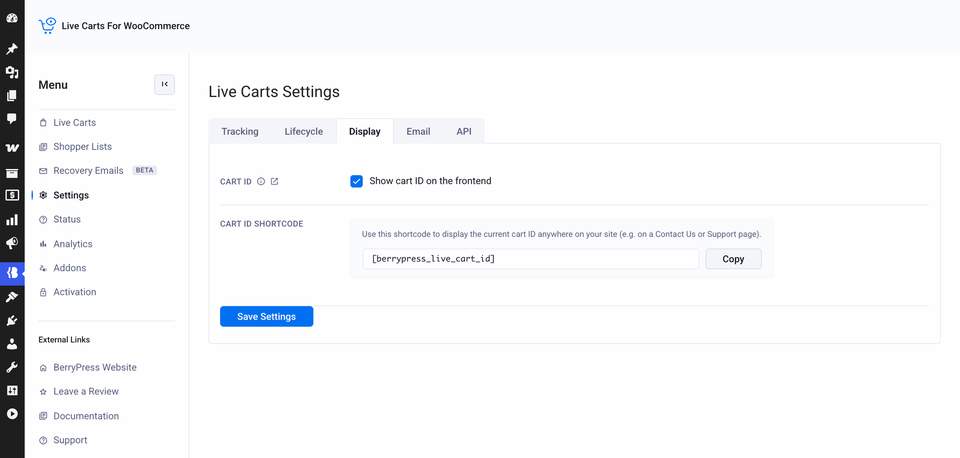
Task: Click the Live Carts For WooCommerce title
Action: 126,26
